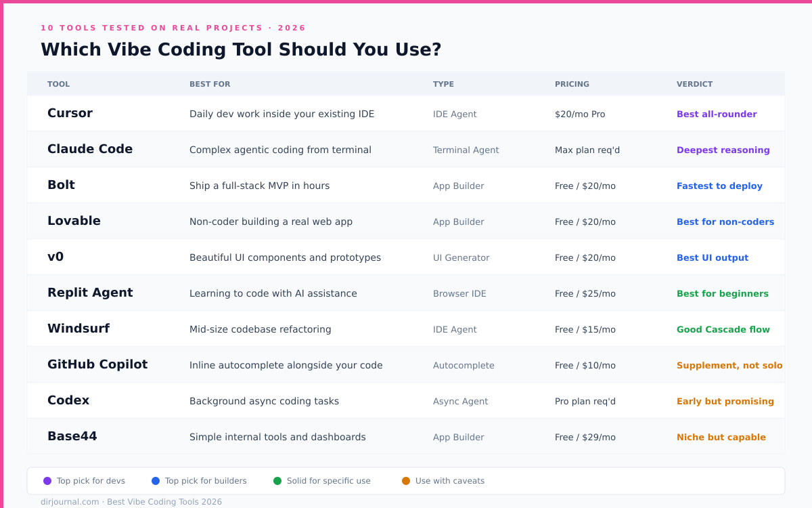812x508 pixels.
Task: Click 'Daily dev work inside your existing IDE'
Action: (x=281, y=114)
